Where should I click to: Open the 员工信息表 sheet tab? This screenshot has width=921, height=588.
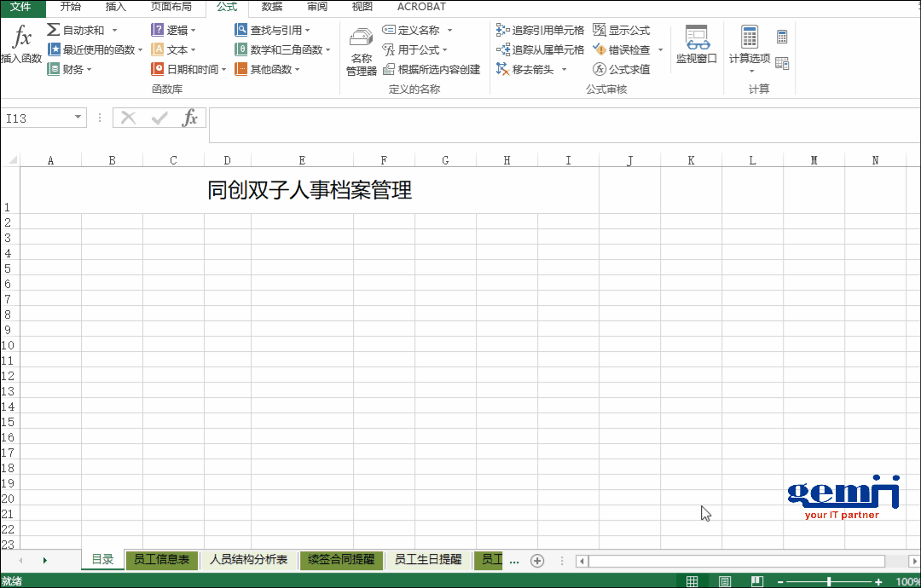point(161,560)
